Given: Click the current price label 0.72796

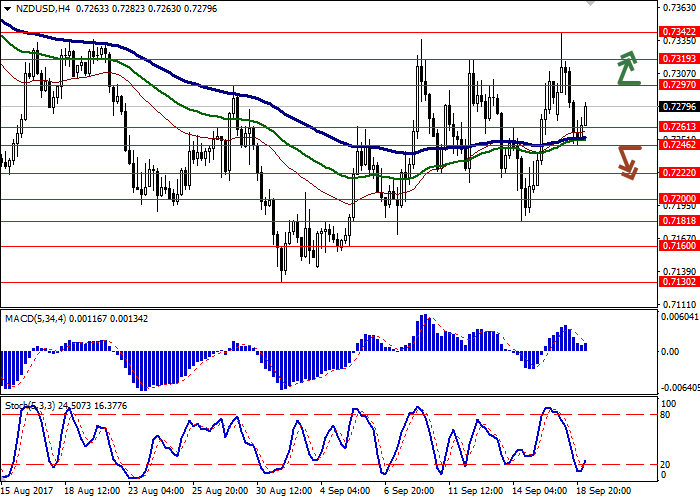Looking at the screenshot, I should pos(679,107).
